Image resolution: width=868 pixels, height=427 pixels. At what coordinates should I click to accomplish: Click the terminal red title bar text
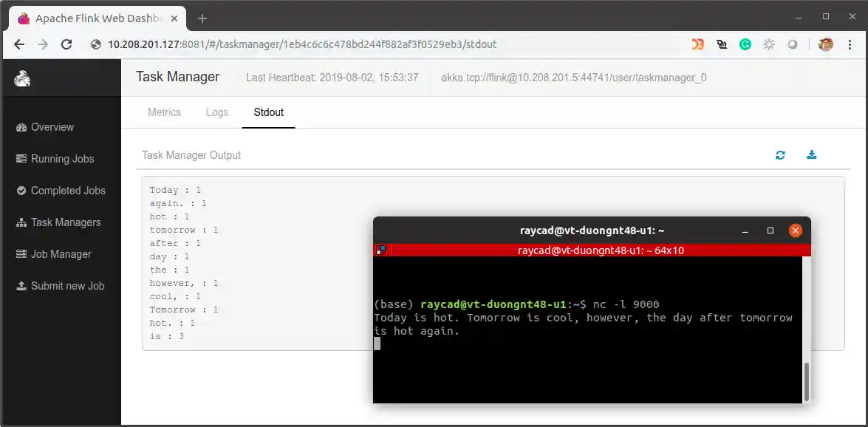point(601,250)
